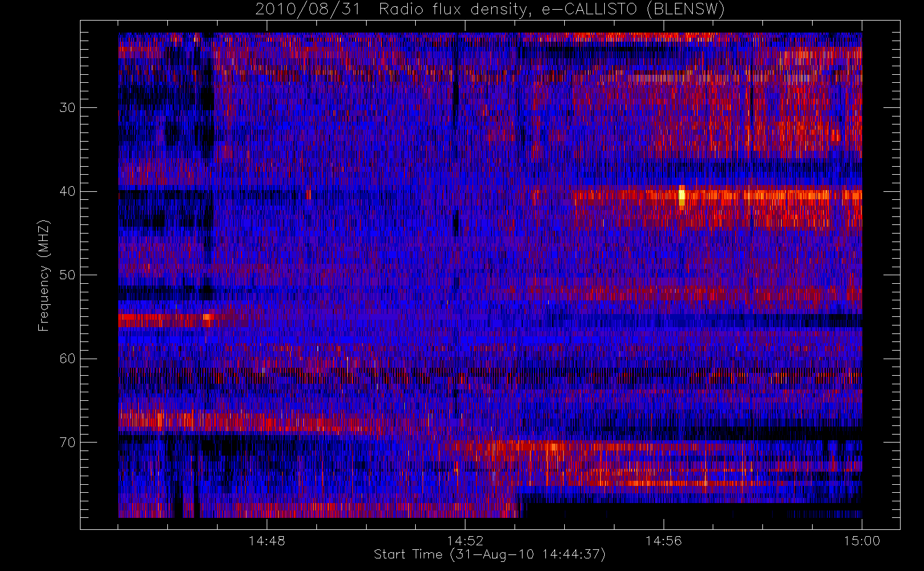This screenshot has height=571, width=924.
Task: Click the 15:00 time tick label
Action: point(862,541)
